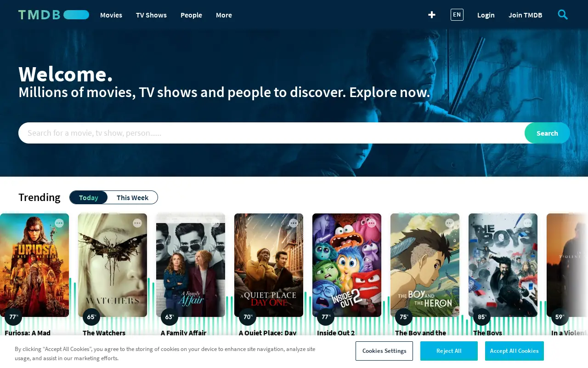Click the TMDB logo

(54, 15)
